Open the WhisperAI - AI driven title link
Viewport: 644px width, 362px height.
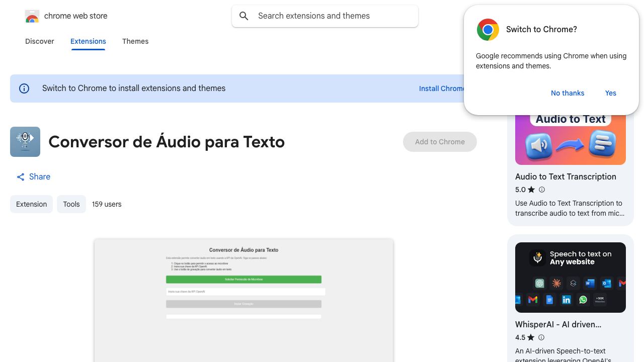(x=558, y=324)
